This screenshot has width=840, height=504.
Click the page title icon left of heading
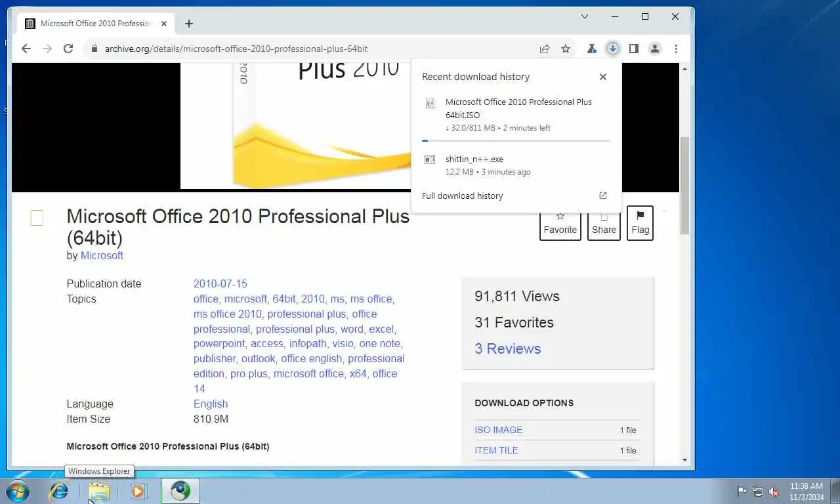pos(37,218)
